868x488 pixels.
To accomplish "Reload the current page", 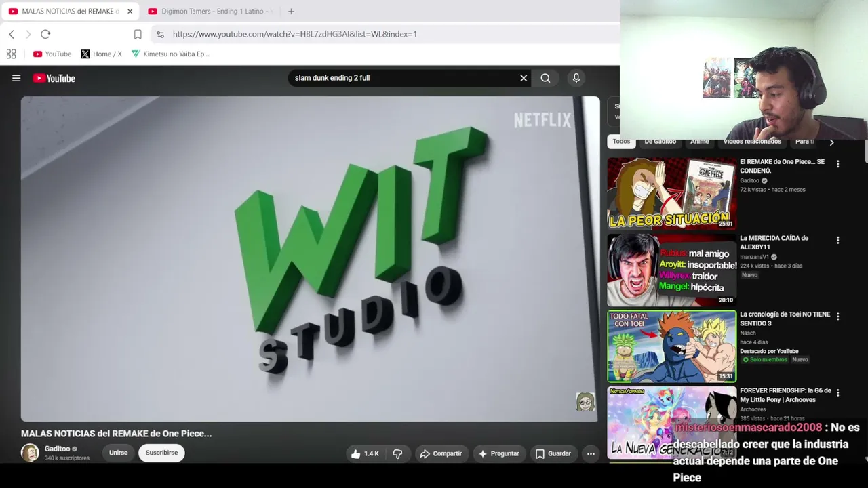I will [x=45, y=34].
